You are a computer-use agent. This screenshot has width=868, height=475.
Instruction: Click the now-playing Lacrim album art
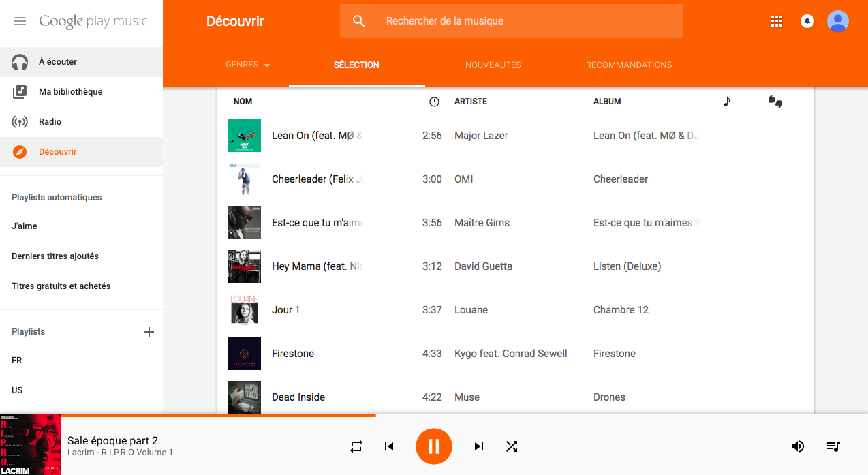tap(30, 444)
